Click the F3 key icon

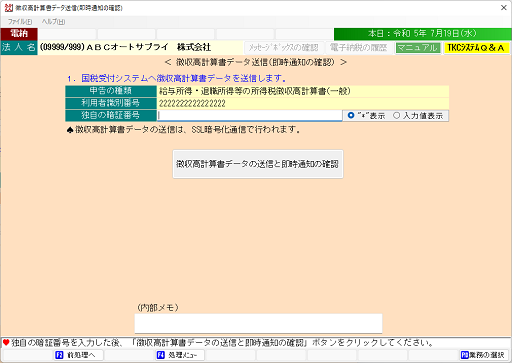[x=59, y=355]
